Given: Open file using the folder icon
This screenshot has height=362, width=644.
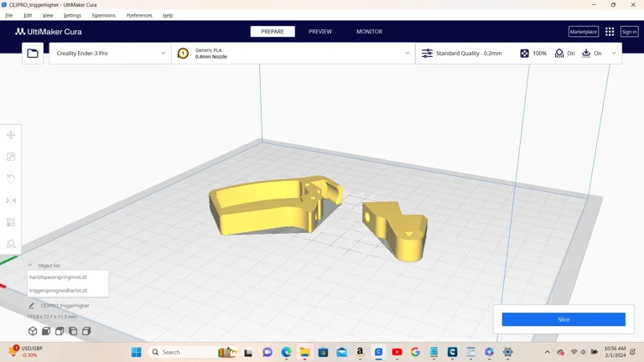Looking at the screenshot, I should [33, 54].
